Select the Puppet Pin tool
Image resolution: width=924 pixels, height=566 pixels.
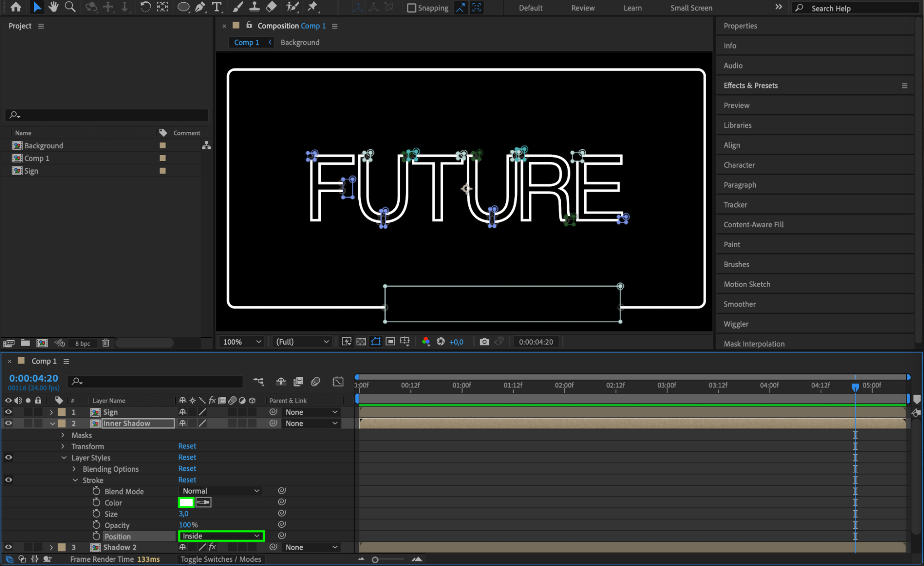click(x=313, y=7)
